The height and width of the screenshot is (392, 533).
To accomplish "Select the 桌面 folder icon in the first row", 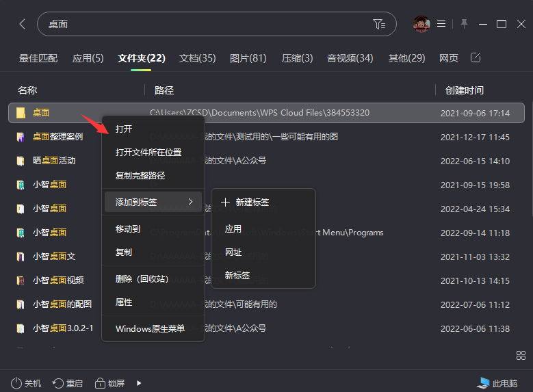I will (x=21, y=113).
